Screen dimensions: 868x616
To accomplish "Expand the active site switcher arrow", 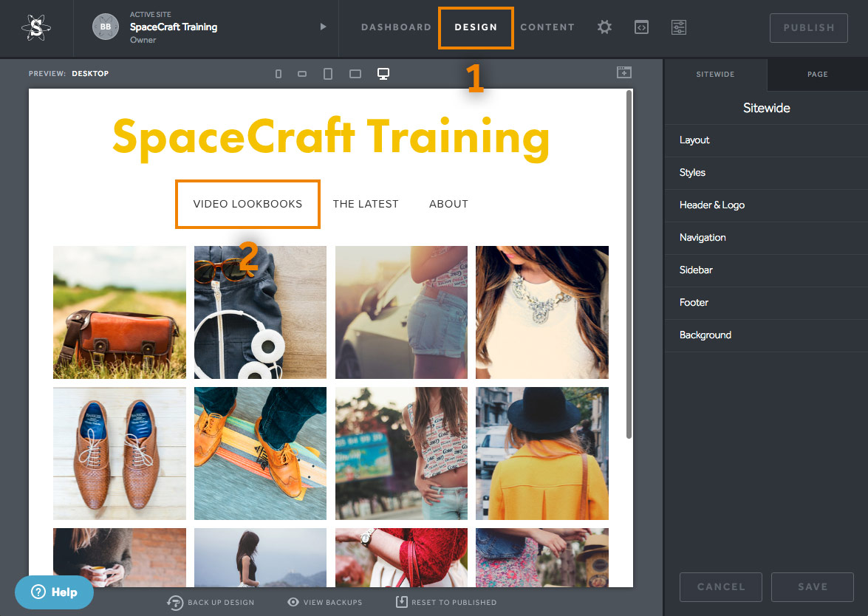I will [x=324, y=27].
